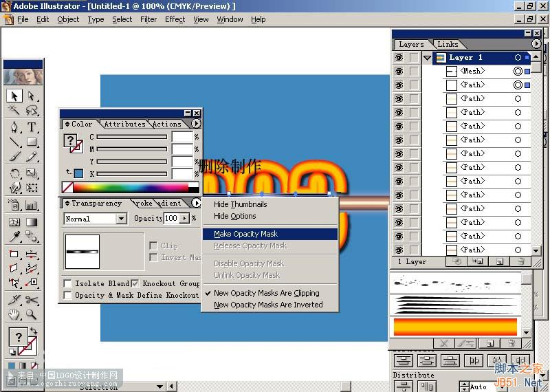
Task: Click Layer 1 target circle
Action: [x=518, y=58]
